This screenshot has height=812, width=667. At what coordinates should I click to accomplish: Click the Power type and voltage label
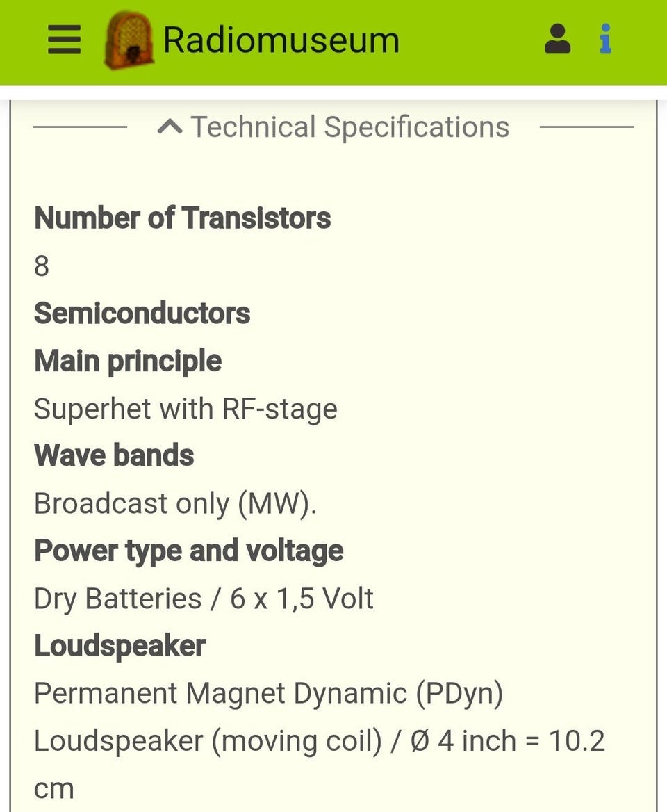coord(189,551)
